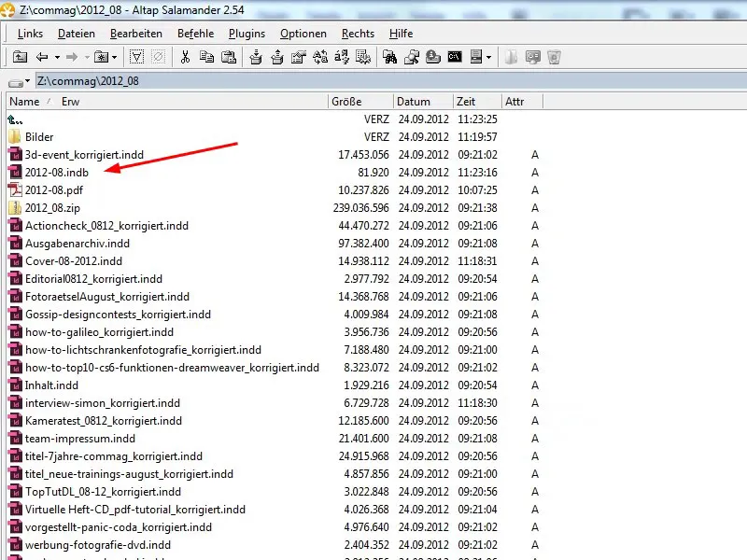
Task: Click the Unselect files icon
Action: point(158,57)
